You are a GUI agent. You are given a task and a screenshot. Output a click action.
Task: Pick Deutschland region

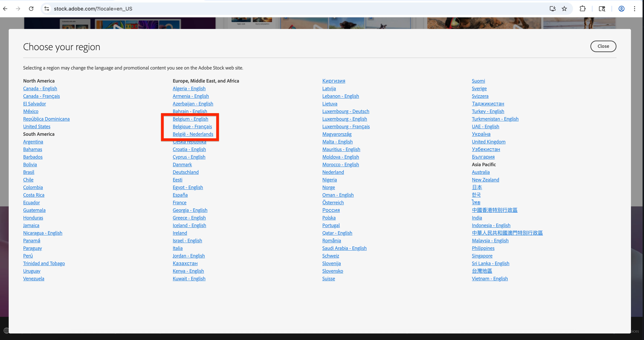(186, 172)
